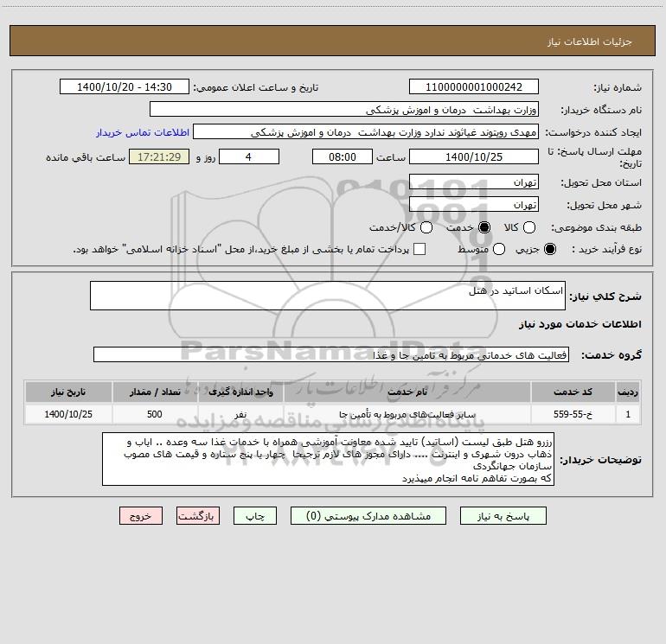Screen dimensions: 666x644
Task: Click the شماره نیاز field 1100000001000242
Action: (x=474, y=86)
